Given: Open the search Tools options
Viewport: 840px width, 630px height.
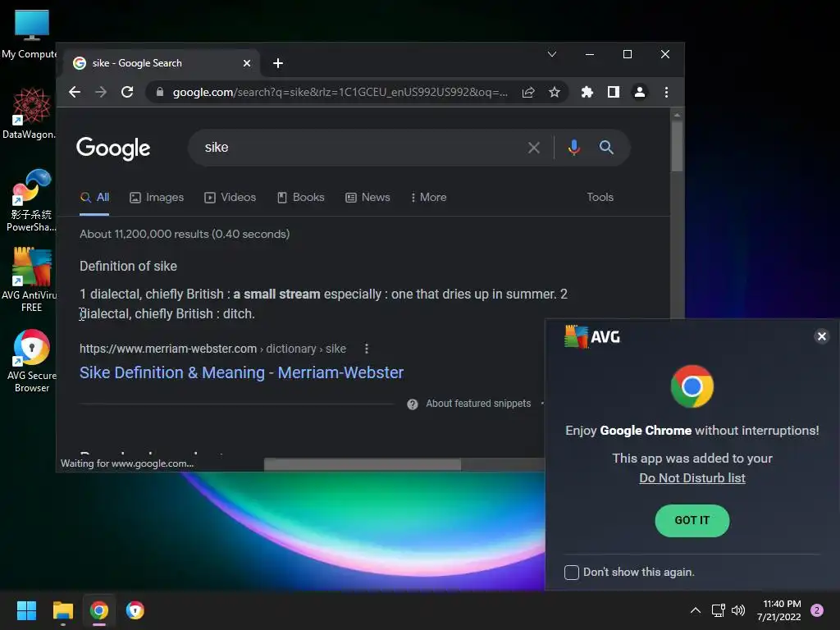Looking at the screenshot, I should (600, 197).
